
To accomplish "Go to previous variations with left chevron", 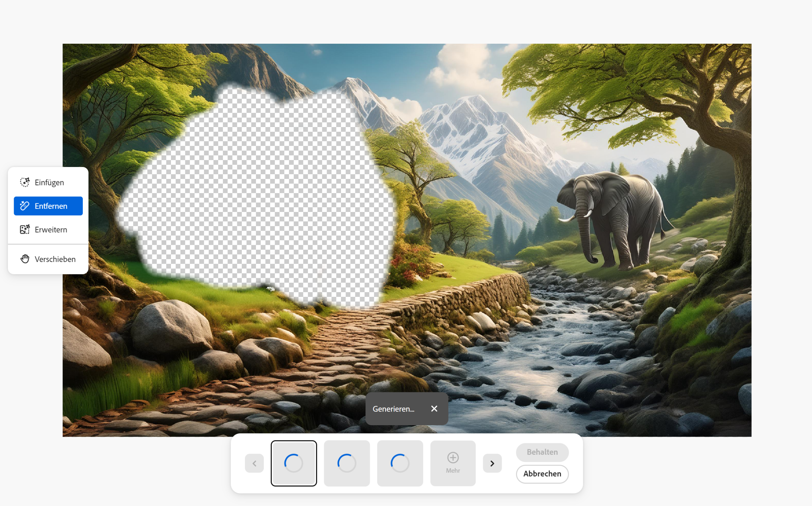I will pyautogui.click(x=254, y=463).
